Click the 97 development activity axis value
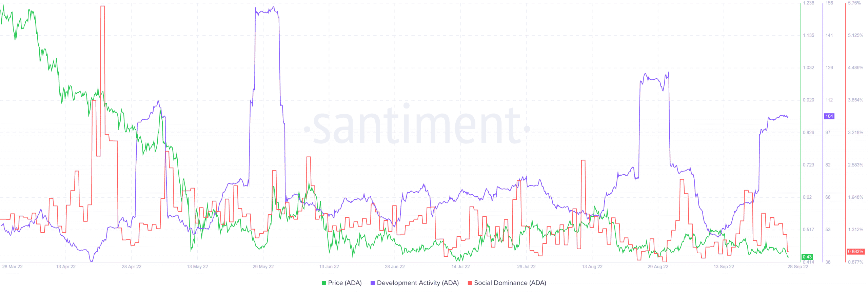Viewport: 868px width, 294px height. pyautogui.click(x=828, y=133)
